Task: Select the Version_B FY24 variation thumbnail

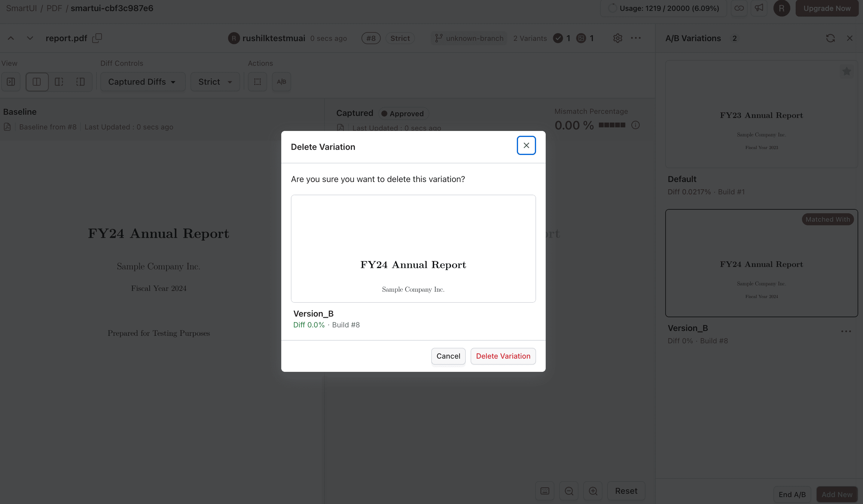Action: (x=762, y=263)
